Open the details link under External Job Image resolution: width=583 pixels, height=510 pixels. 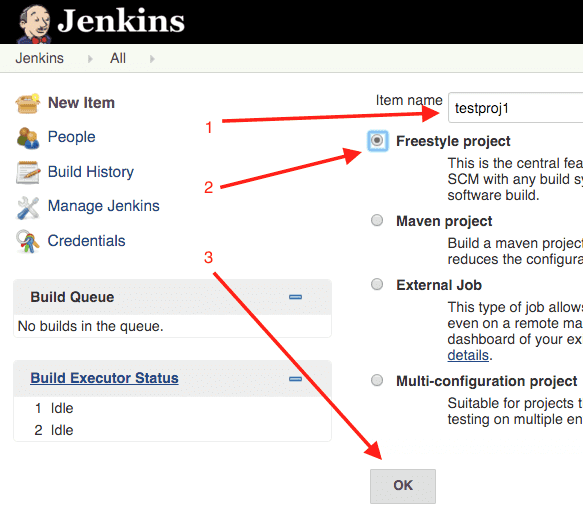click(x=468, y=355)
